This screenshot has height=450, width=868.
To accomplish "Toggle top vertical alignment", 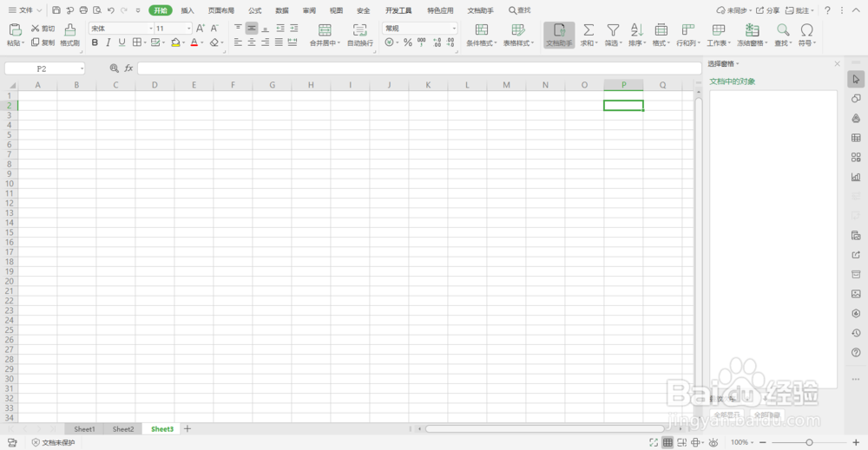I will 238,29.
